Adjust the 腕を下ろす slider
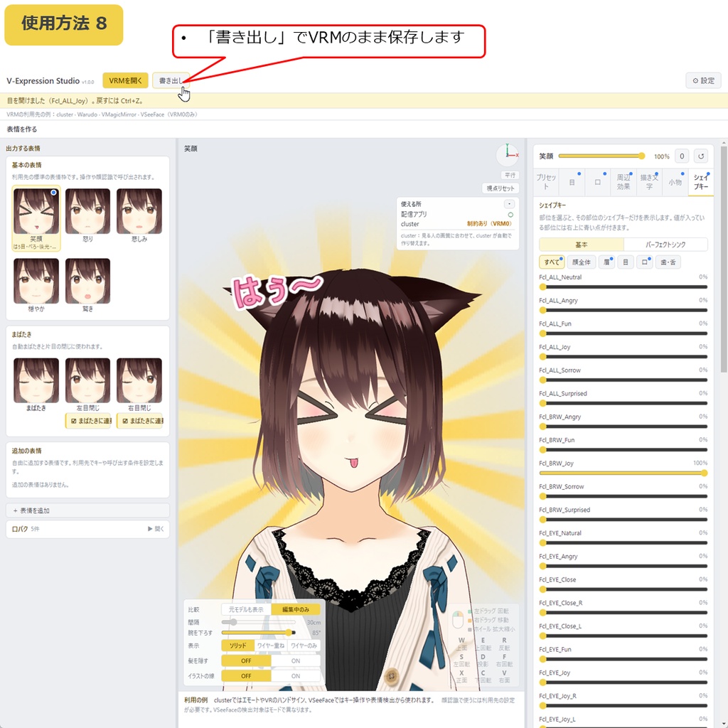Image resolution: width=728 pixels, height=728 pixels. [x=259, y=632]
